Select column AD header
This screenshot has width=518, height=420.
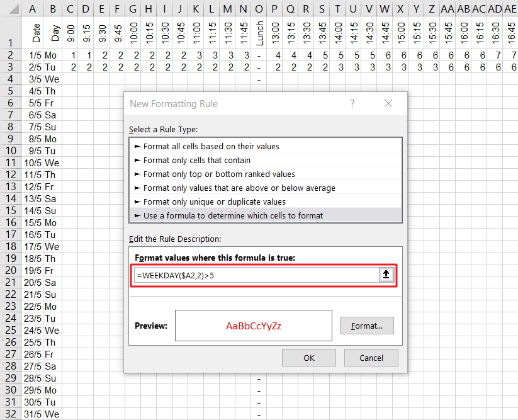(x=495, y=9)
